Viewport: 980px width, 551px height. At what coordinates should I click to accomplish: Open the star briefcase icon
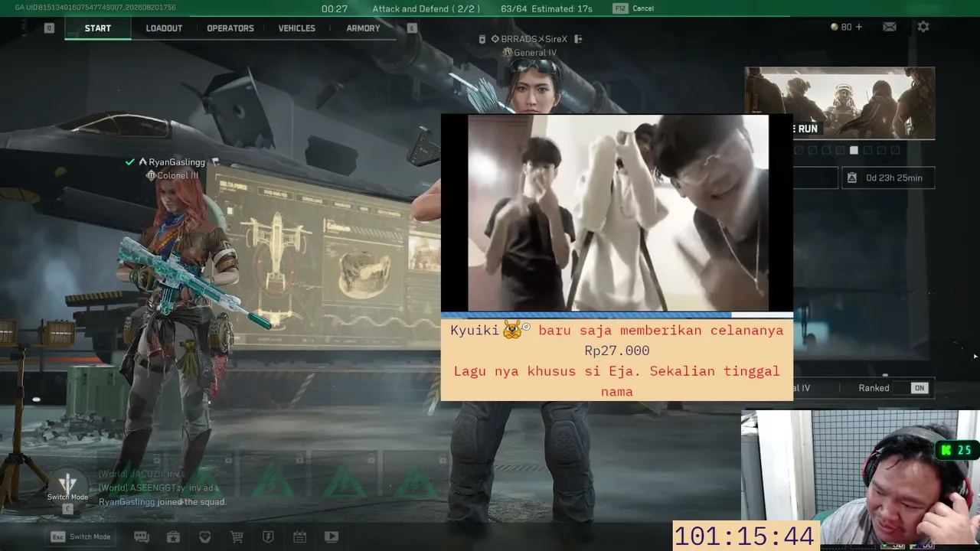[173, 537]
